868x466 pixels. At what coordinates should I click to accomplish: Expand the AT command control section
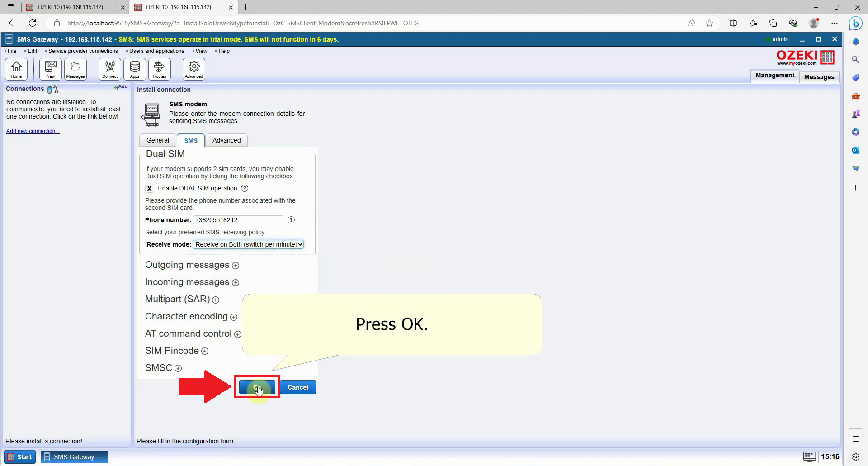click(x=238, y=334)
